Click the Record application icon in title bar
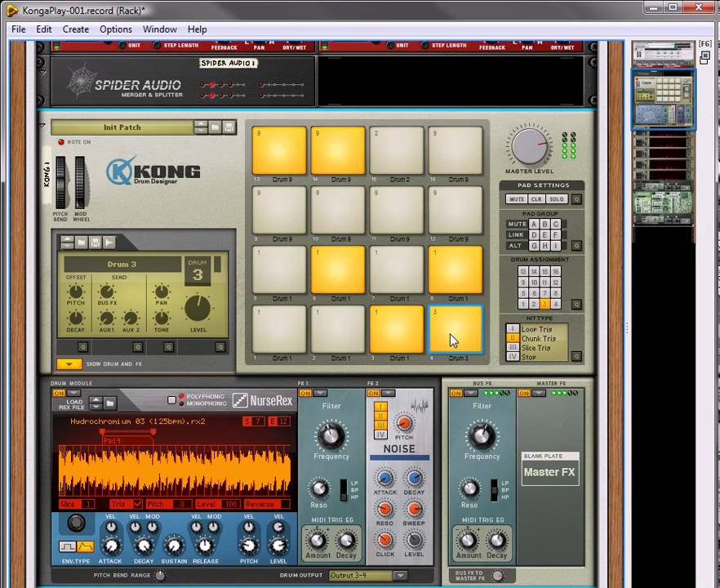The width and height of the screenshot is (720, 588). point(12,10)
